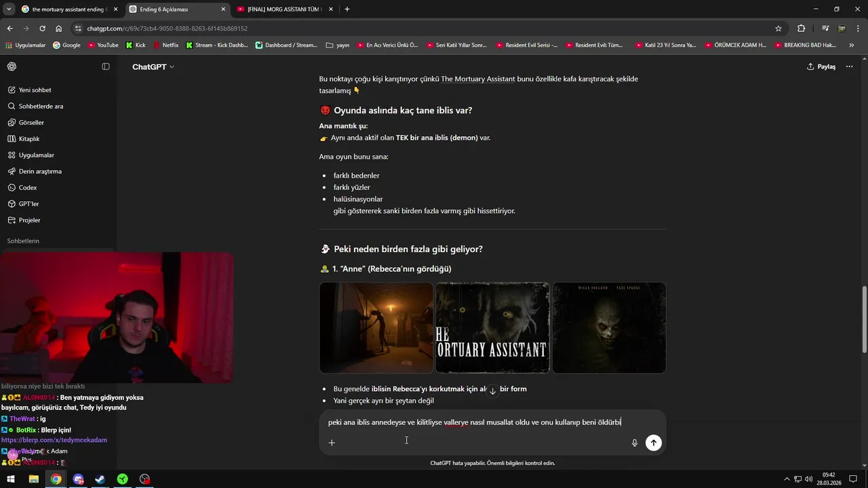Viewport: 868px width, 488px height.
Task: Open Steam from the taskbar
Action: coord(100,479)
